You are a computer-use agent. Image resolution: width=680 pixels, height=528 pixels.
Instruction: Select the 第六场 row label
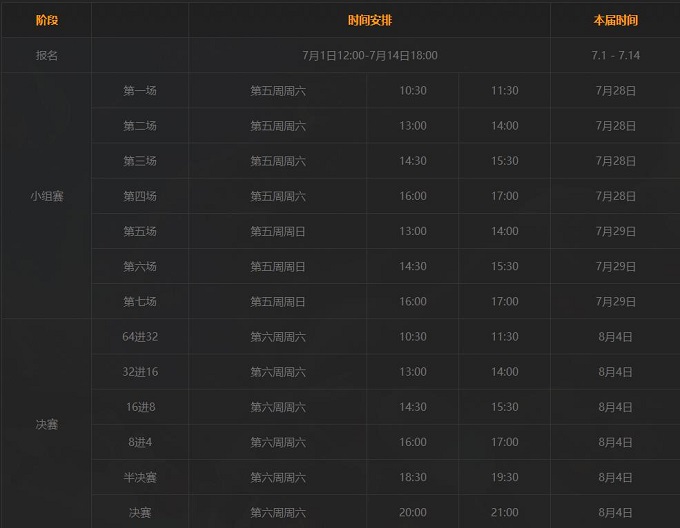pos(140,266)
